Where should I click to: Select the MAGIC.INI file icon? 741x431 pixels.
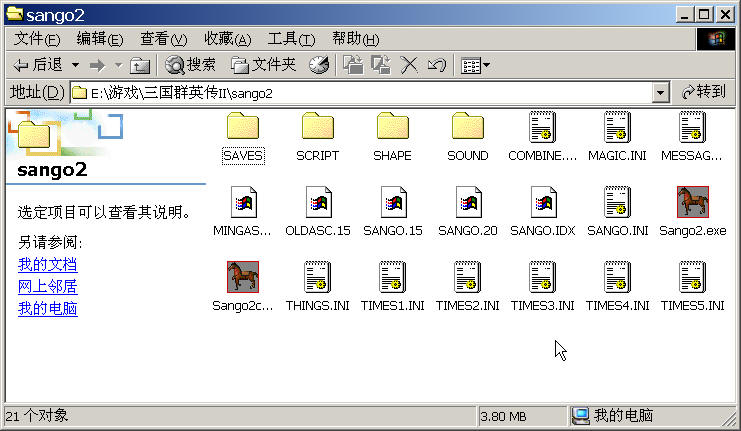(617, 127)
